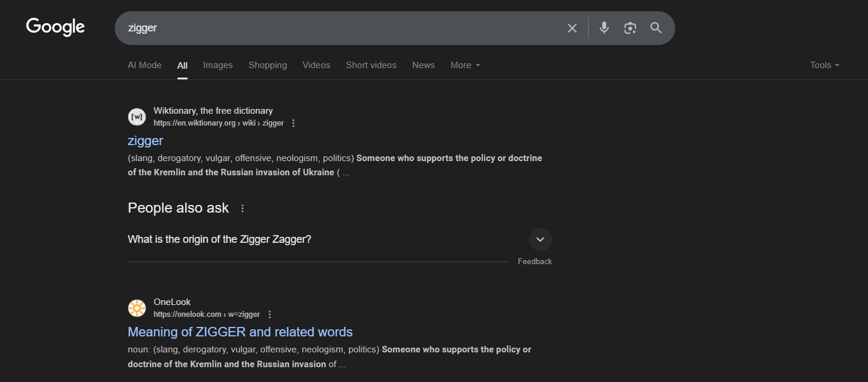This screenshot has width=868, height=382.
Task: Switch to the Videos tab
Action: coord(317,65)
